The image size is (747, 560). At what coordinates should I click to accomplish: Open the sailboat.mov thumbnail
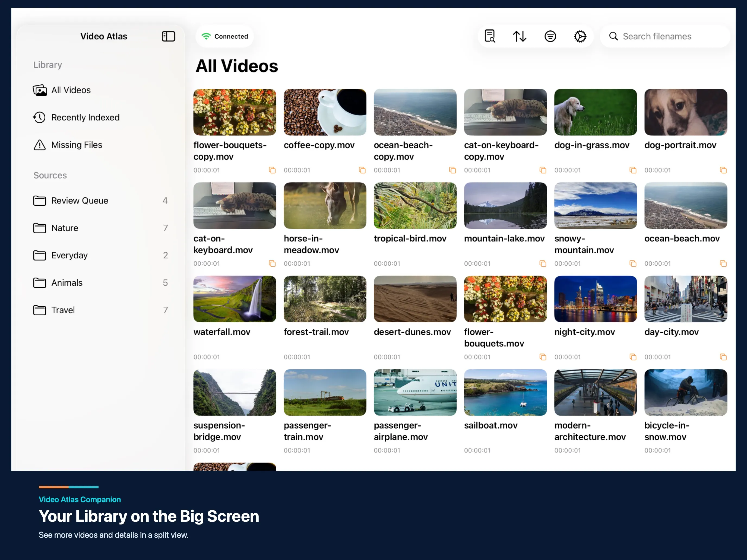[x=505, y=393]
